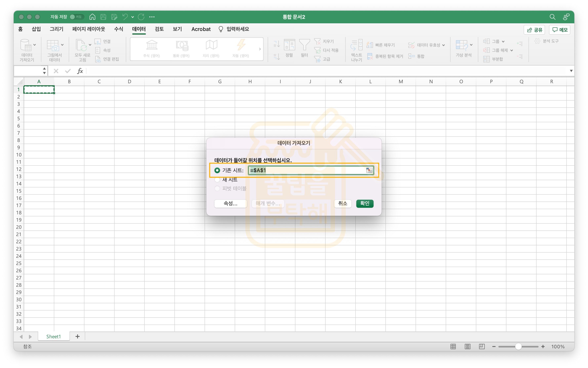Open the 삽입 ribbon tab

(x=36, y=29)
